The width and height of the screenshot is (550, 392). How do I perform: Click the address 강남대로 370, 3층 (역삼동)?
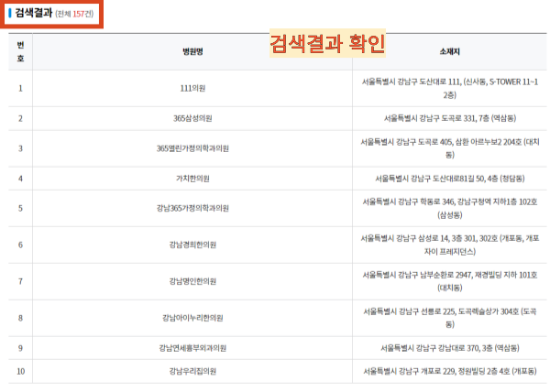pos(450,348)
